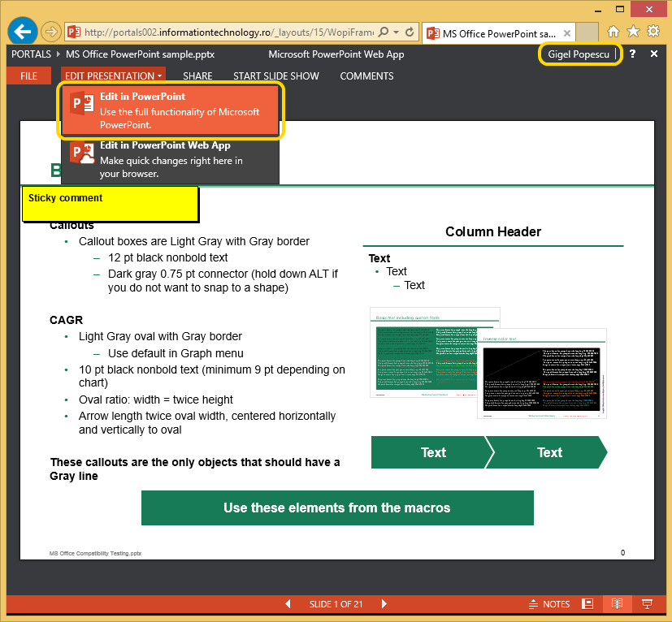Minimize the browser window
Image resolution: width=672 pixels, height=622 pixels.
[598, 10]
